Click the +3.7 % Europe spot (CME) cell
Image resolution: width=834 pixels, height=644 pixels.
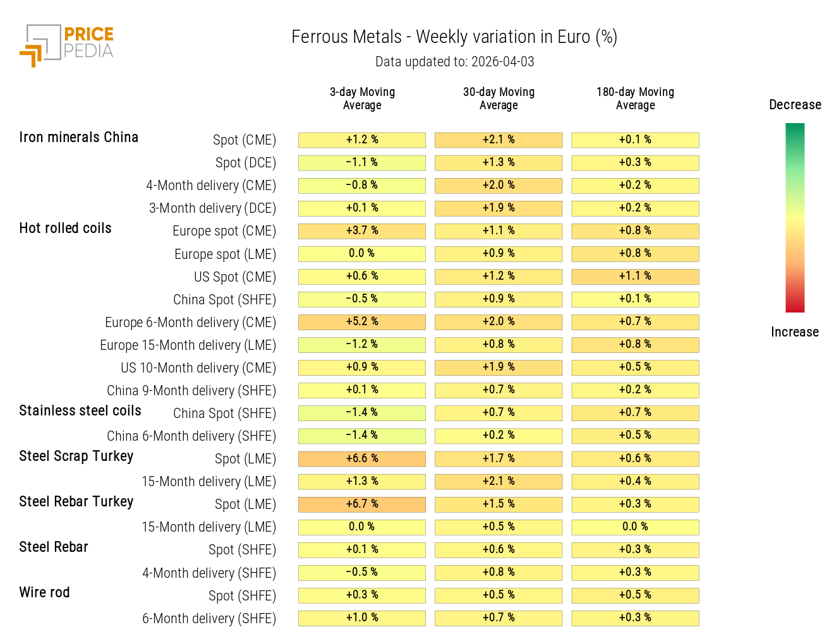click(x=362, y=230)
